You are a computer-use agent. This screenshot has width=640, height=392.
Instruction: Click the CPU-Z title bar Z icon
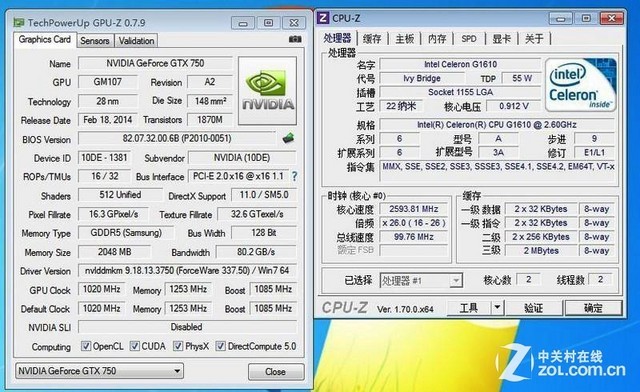323,18
